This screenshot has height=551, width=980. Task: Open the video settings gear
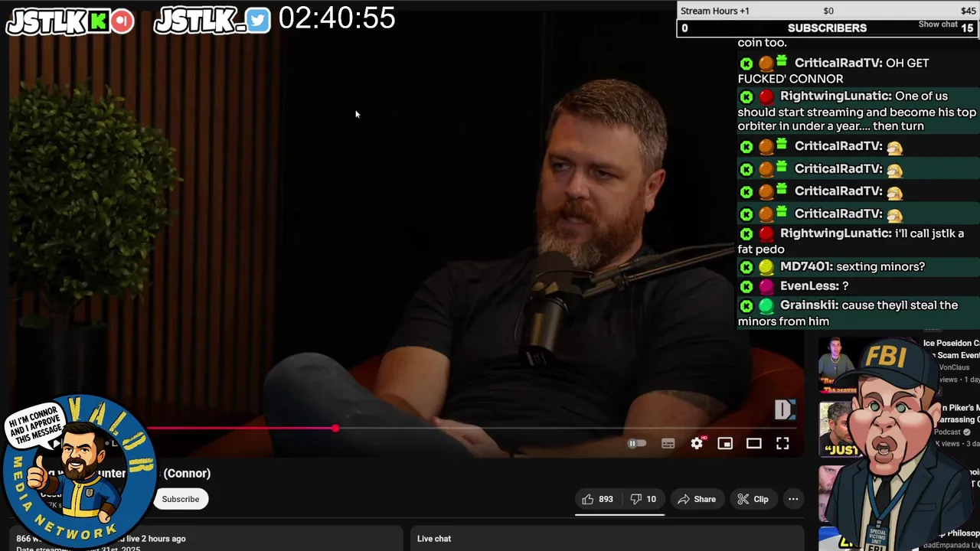click(x=697, y=443)
